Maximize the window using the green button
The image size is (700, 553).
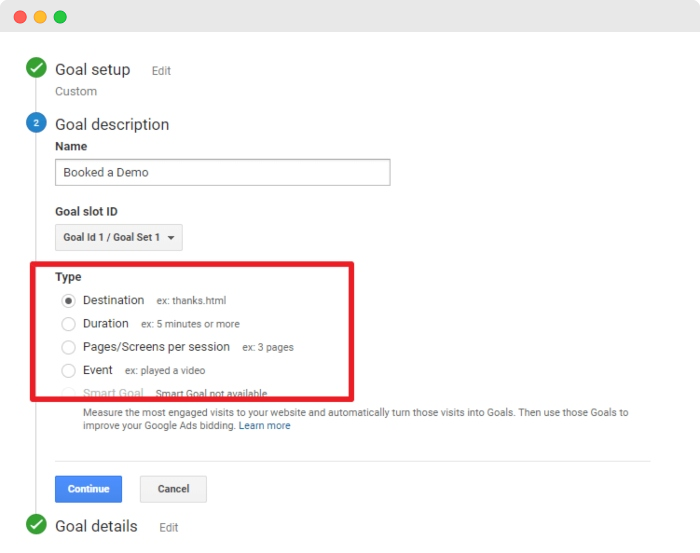pyautogui.click(x=60, y=17)
